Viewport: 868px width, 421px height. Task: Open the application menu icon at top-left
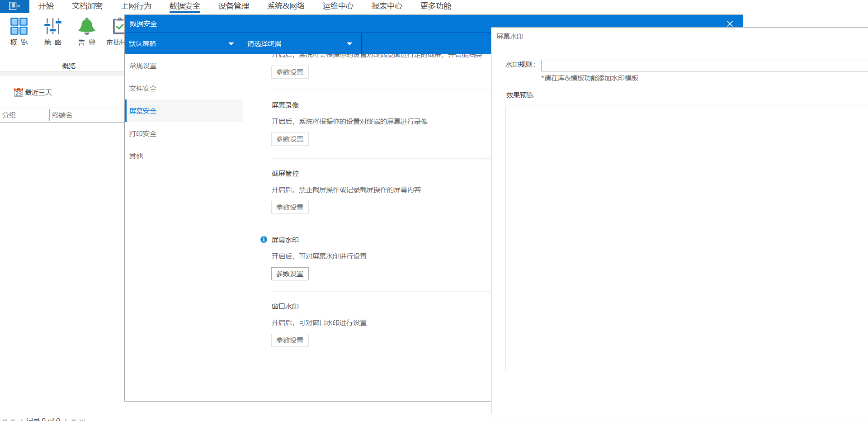click(x=14, y=6)
